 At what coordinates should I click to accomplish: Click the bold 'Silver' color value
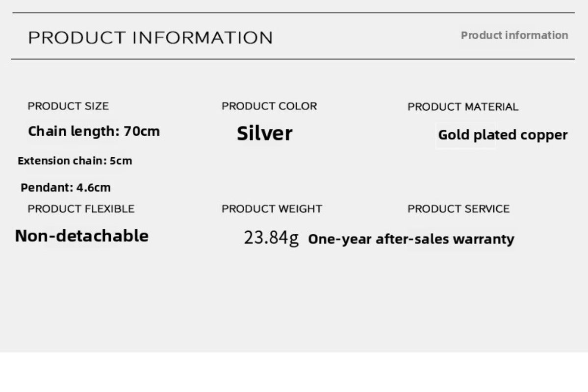pos(264,133)
